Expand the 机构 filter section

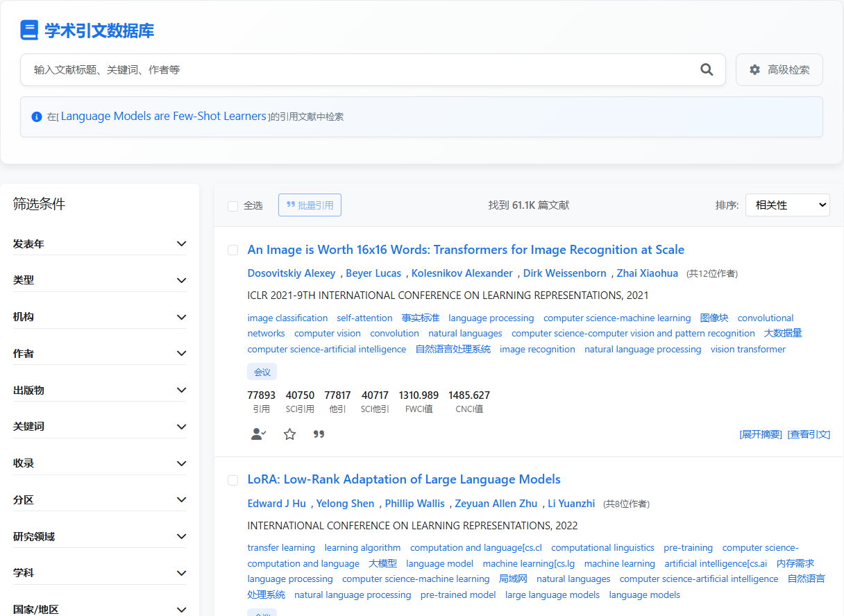point(99,317)
